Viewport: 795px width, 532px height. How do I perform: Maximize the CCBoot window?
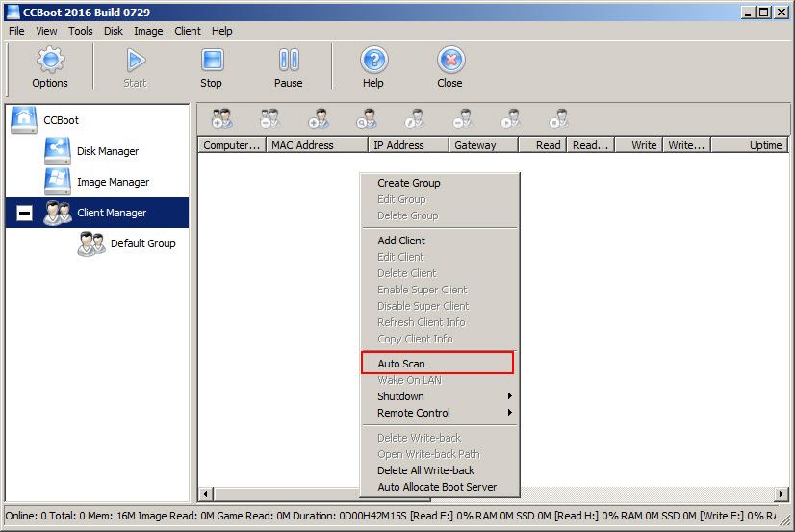[x=763, y=13]
